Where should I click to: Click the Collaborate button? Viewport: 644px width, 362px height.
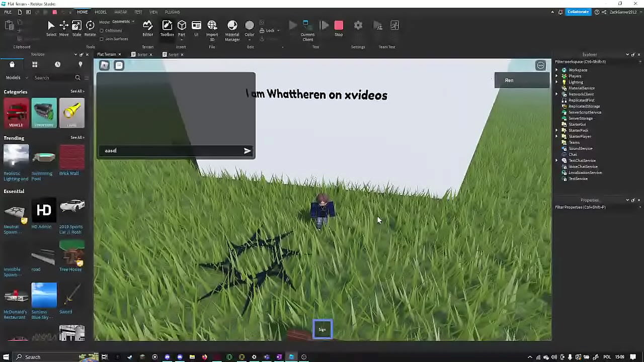tap(578, 12)
